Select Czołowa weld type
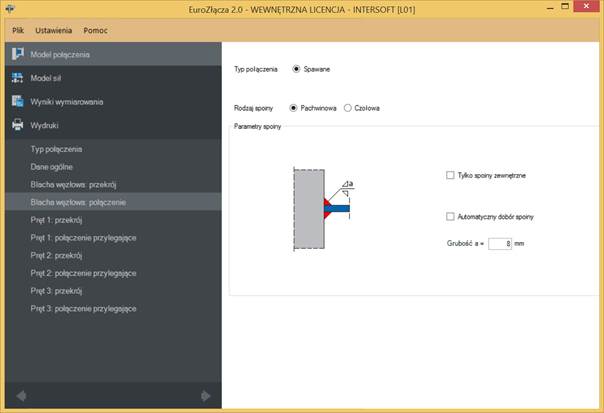Screen dimensions: 604x413 click(347, 108)
